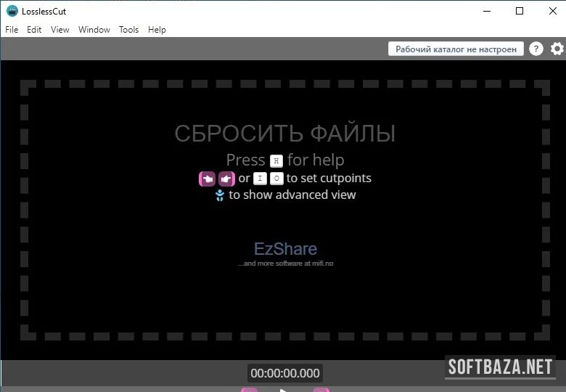The width and height of the screenshot is (566, 392).
Task: Open the Window menu
Action: coord(94,30)
